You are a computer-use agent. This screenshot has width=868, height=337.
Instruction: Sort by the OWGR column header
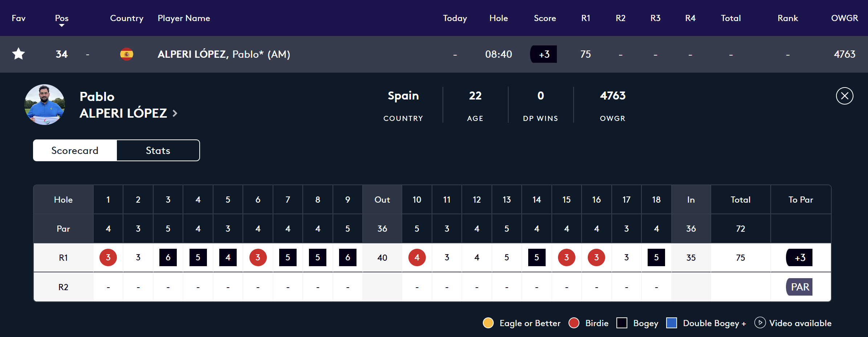(x=844, y=18)
